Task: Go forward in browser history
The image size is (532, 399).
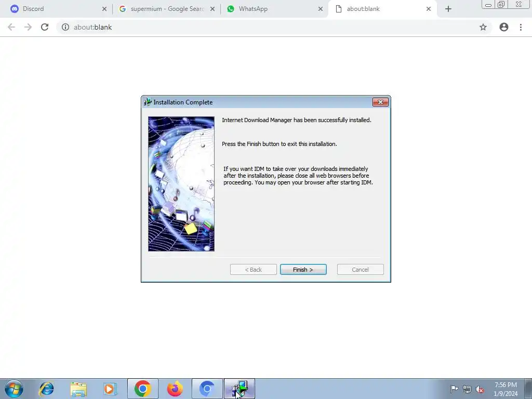Action: tap(28, 27)
